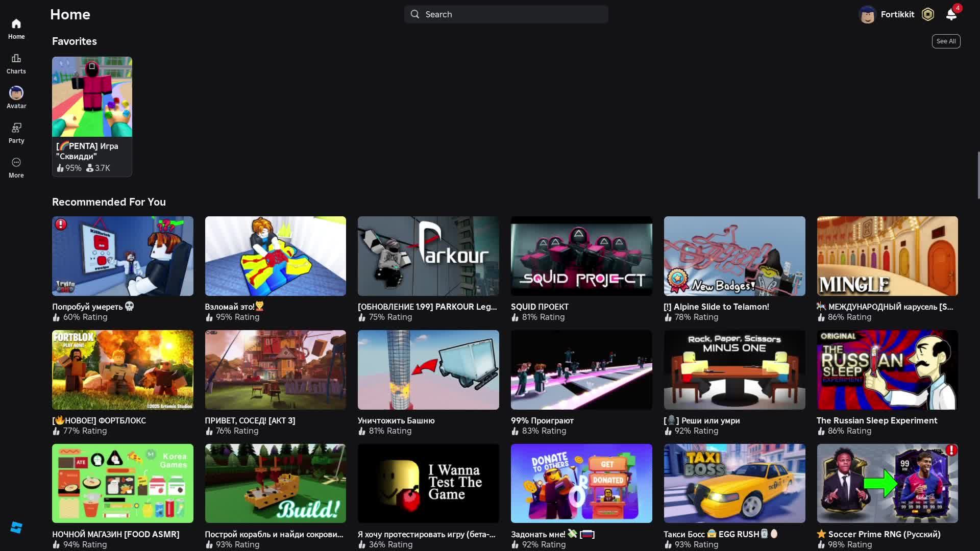Open the notifications bell
The width and height of the screenshot is (980, 551).
[x=951, y=14]
